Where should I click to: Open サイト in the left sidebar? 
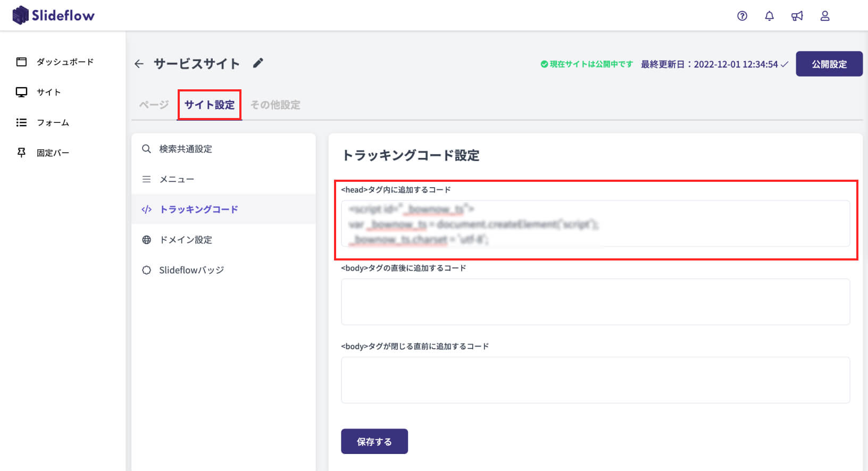pos(48,92)
